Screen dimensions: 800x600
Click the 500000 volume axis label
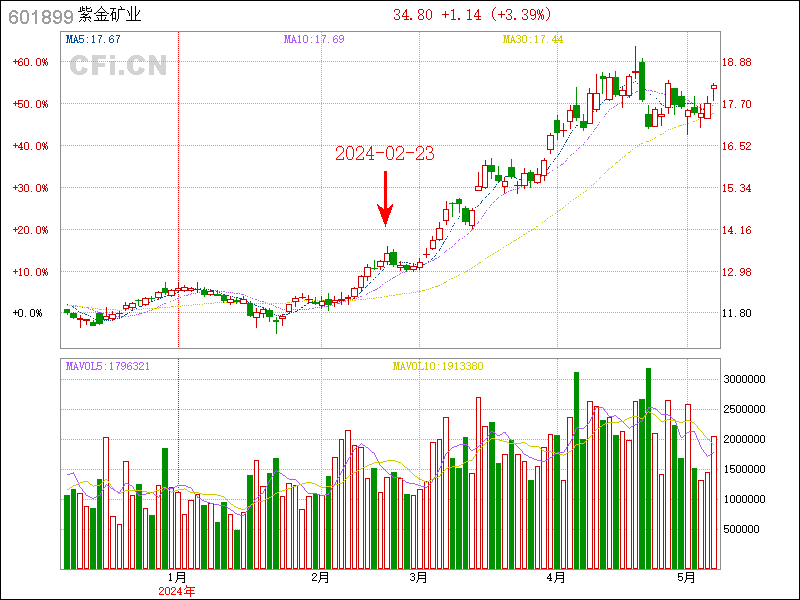pos(741,529)
